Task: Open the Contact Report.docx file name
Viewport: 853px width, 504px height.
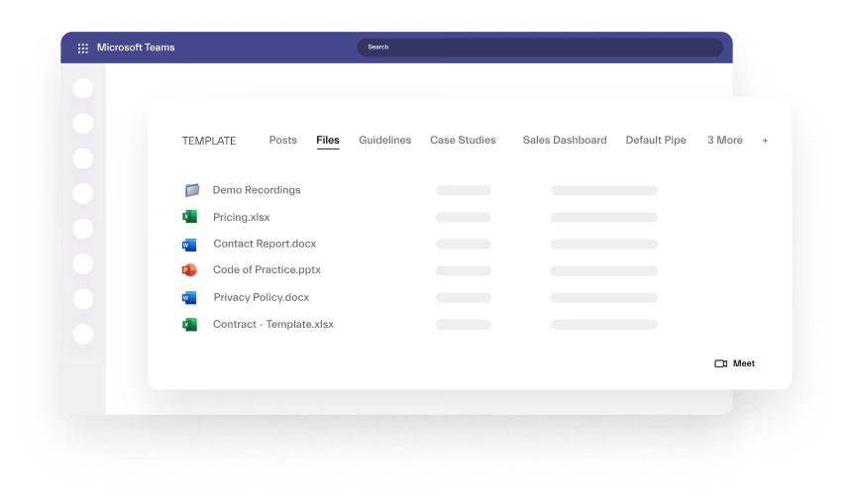Action: click(265, 244)
